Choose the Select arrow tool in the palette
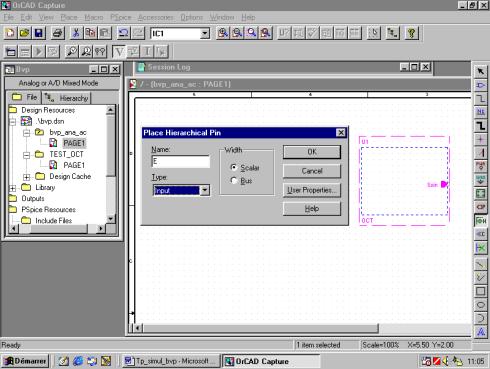490x369 pixels. (x=480, y=71)
